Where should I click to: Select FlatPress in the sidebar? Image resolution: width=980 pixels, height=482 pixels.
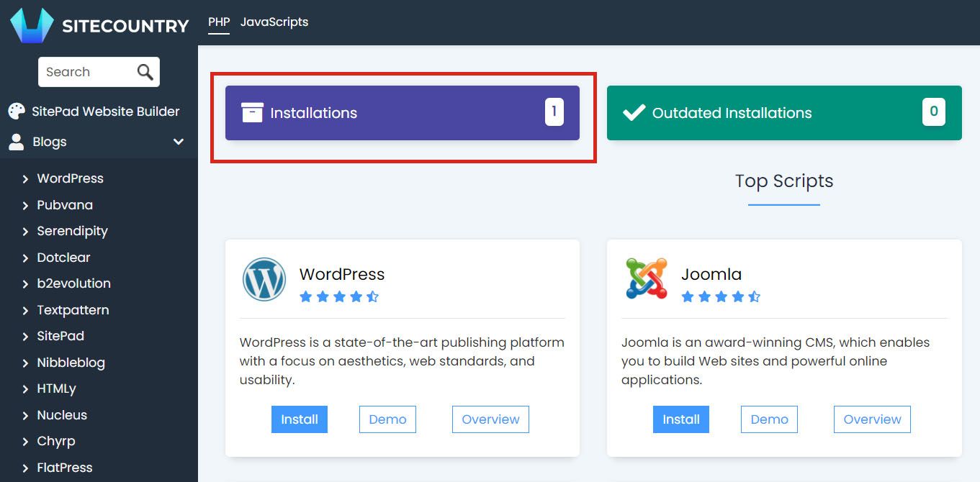click(x=65, y=468)
